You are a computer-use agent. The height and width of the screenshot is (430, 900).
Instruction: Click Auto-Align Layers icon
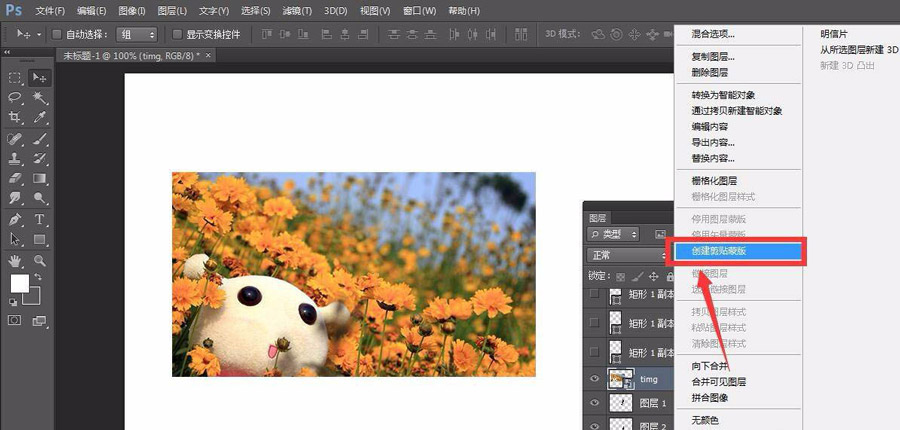click(x=521, y=34)
